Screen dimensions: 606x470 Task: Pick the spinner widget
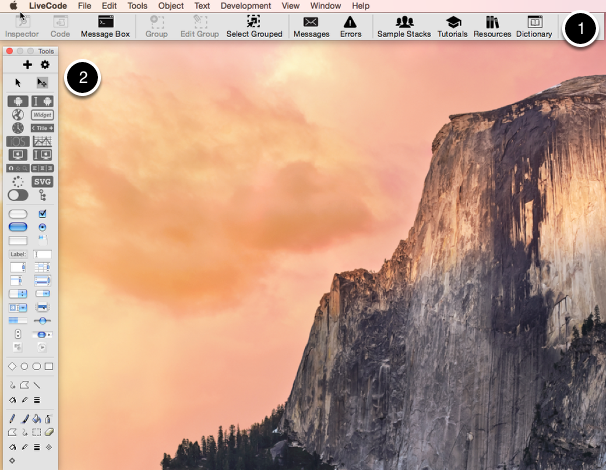click(x=18, y=182)
